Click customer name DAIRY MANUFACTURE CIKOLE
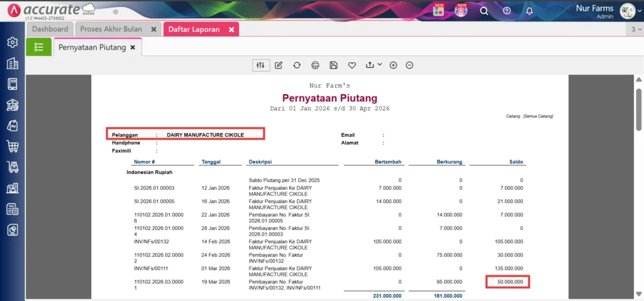Screen dimensions: 644x301 (x=206, y=134)
